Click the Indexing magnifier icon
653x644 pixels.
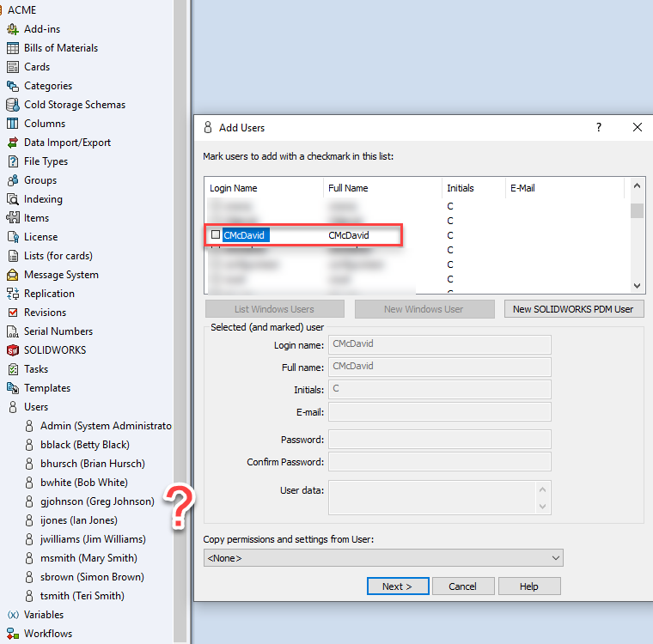click(13, 199)
